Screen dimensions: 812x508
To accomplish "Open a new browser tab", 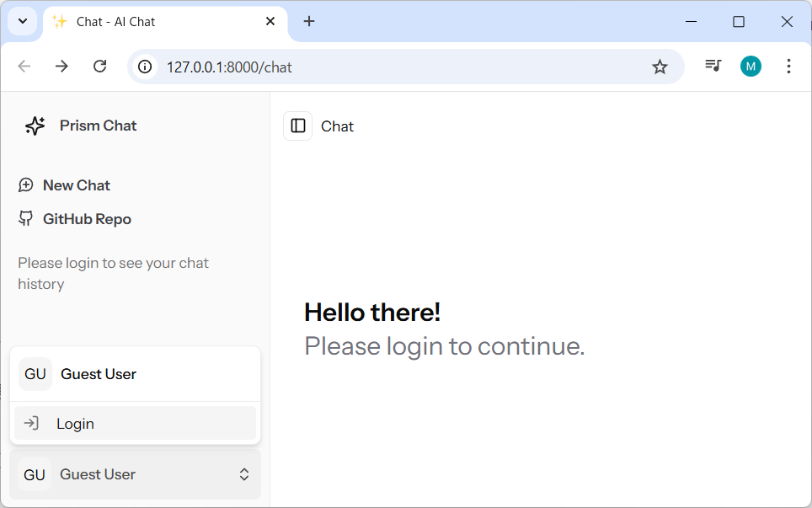I will [x=309, y=22].
